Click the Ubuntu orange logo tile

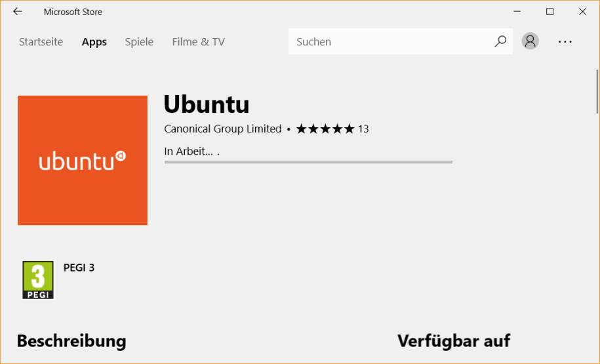coord(83,161)
